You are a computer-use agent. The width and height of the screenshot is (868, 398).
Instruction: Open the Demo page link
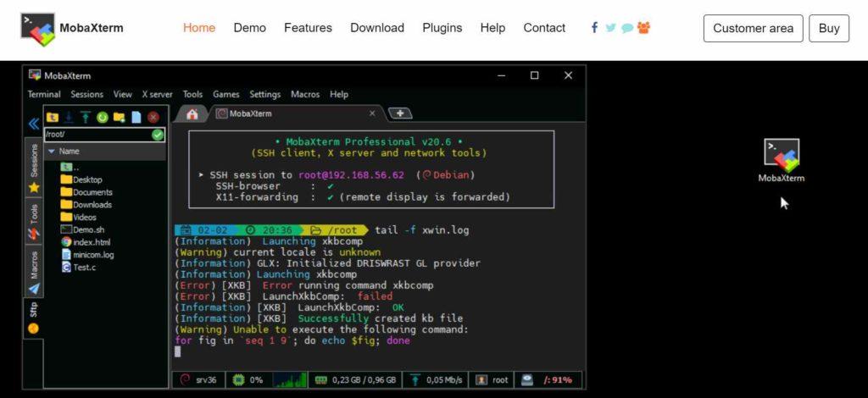coord(250,28)
